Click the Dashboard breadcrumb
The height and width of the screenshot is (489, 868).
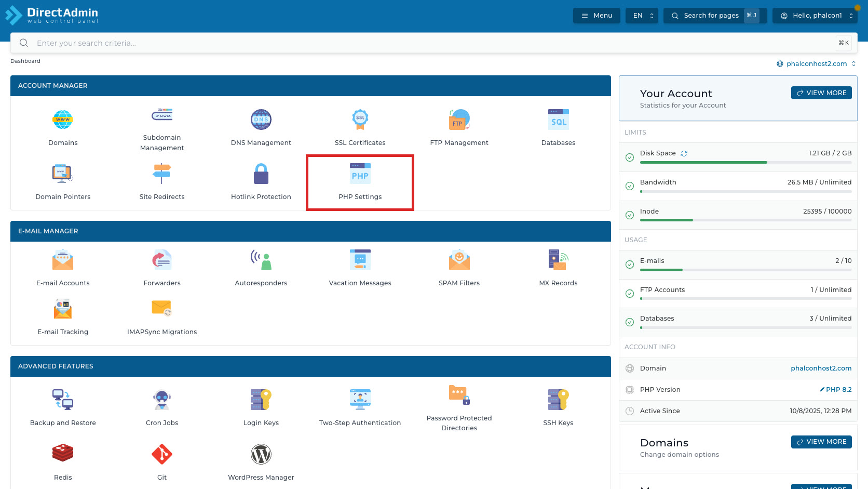point(25,61)
